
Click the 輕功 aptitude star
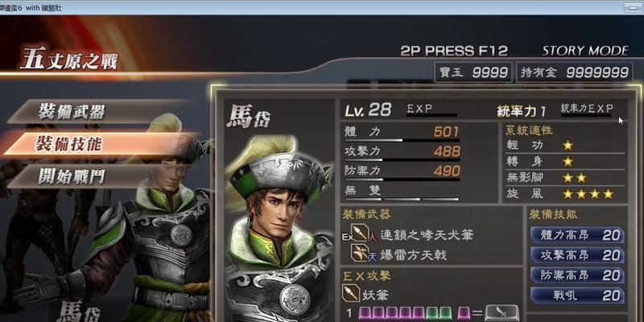pos(568,146)
